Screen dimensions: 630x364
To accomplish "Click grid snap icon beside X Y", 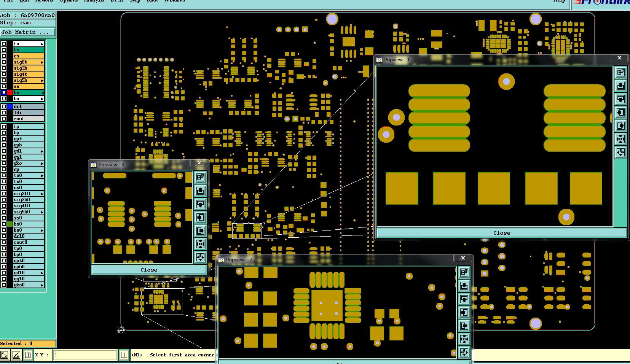I will (x=28, y=355).
